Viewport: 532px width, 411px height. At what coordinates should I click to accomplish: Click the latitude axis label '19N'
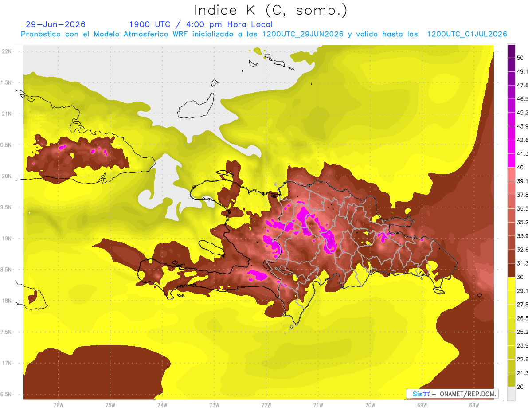tap(8, 239)
